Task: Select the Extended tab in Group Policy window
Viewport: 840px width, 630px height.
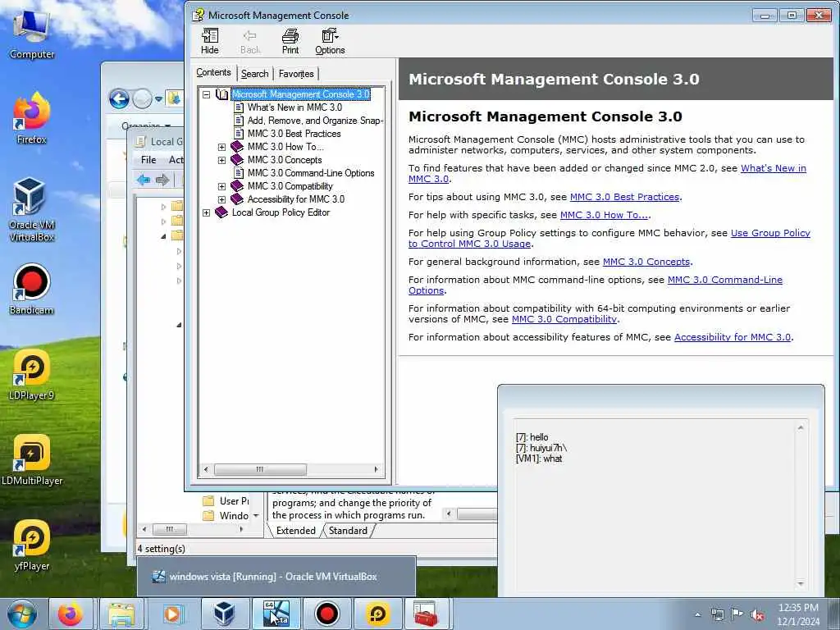Action: click(295, 531)
